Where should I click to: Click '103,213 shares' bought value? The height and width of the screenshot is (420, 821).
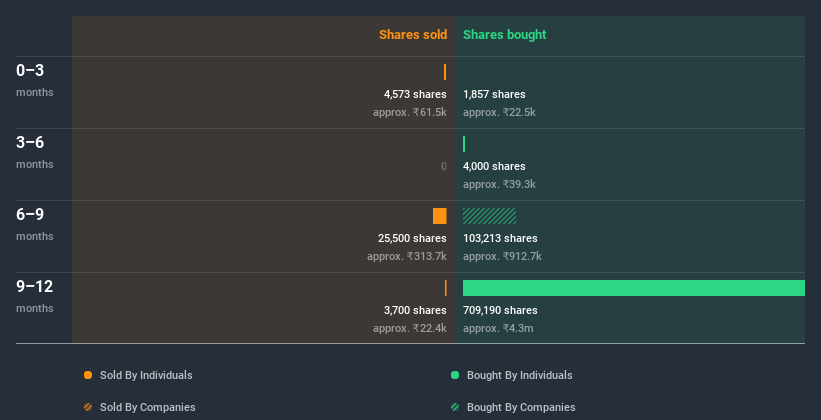click(x=500, y=238)
